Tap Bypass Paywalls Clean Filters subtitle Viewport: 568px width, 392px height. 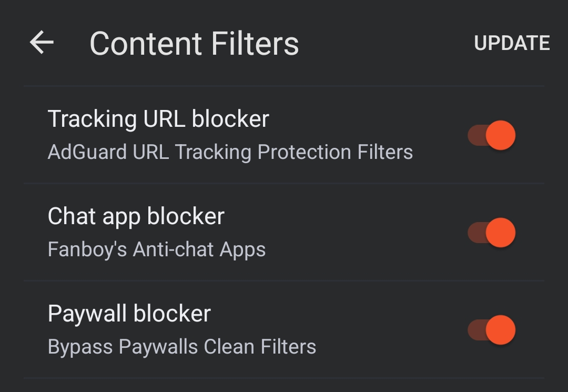click(182, 347)
